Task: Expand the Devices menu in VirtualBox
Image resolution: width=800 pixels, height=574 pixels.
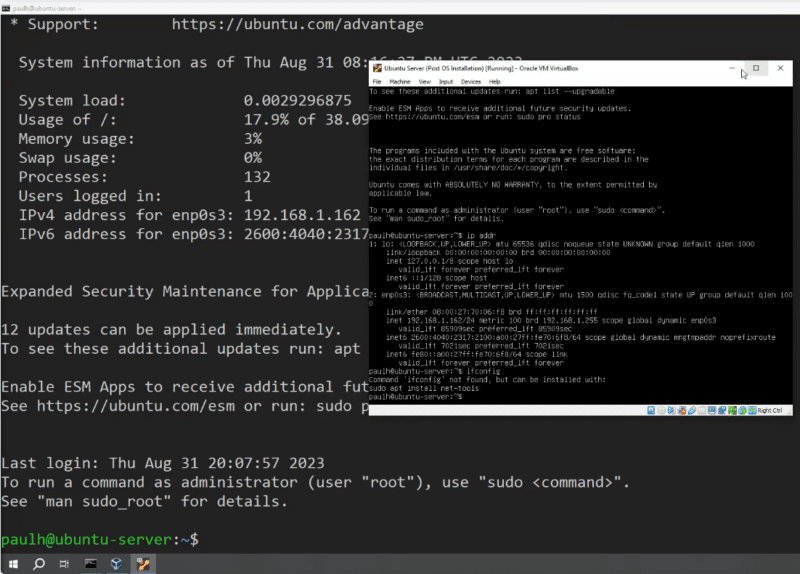Action: [470, 81]
